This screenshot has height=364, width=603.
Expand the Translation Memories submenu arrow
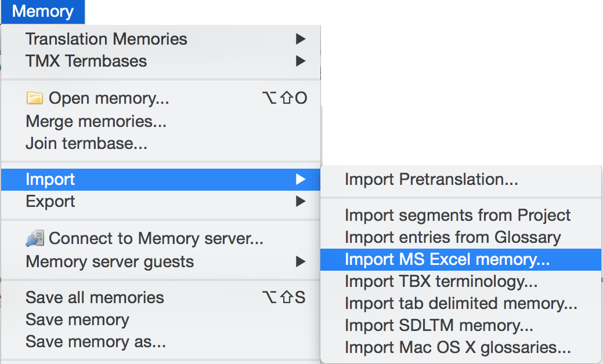300,39
